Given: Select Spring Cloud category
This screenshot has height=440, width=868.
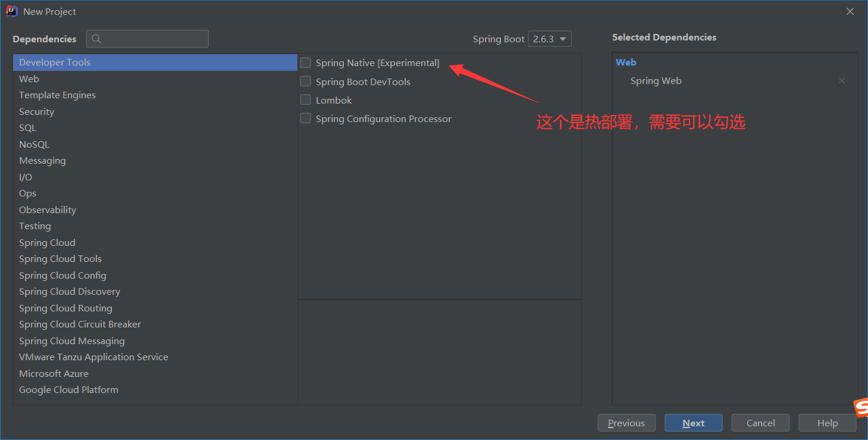Looking at the screenshot, I should click(x=155, y=242).
